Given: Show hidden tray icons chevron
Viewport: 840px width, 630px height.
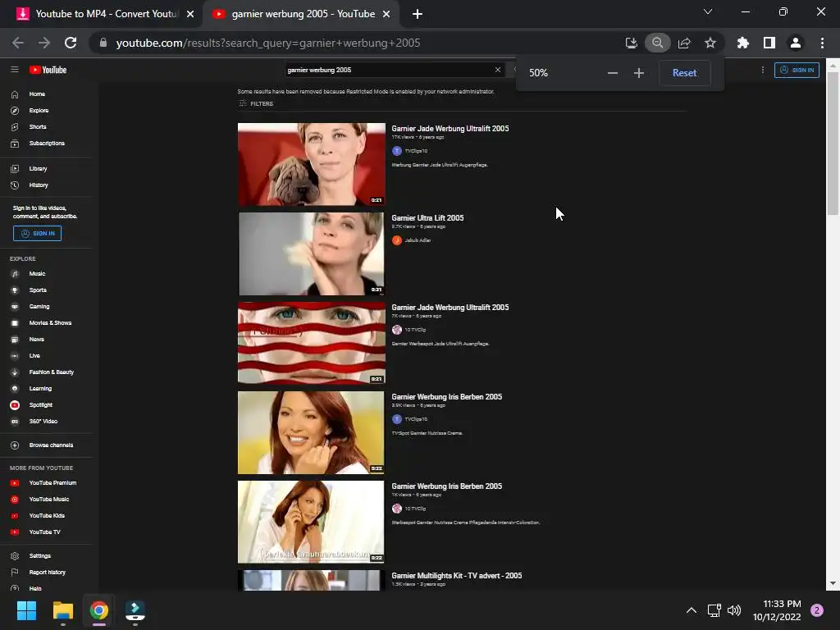Looking at the screenshot, I should click(x=691, y=610).
